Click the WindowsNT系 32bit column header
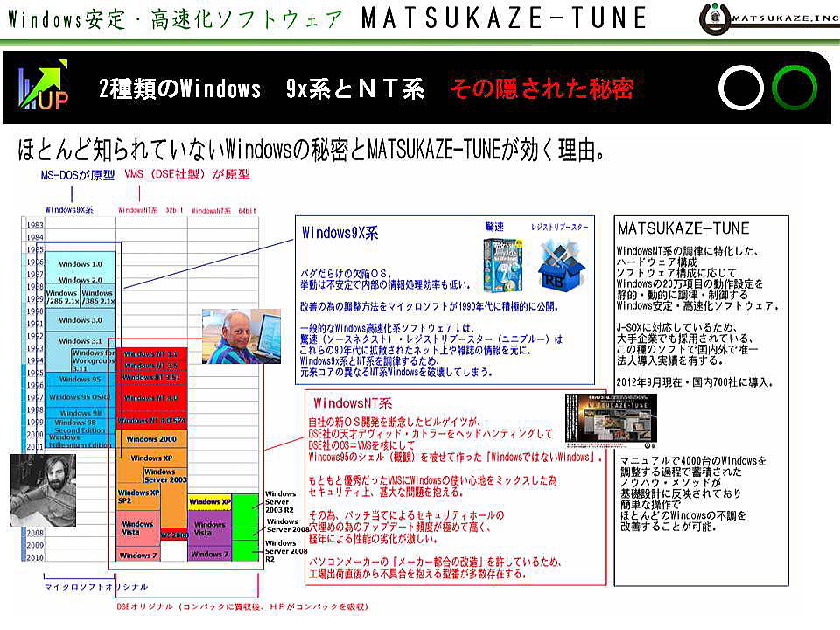The image size is (840, 630). (150, 210)
